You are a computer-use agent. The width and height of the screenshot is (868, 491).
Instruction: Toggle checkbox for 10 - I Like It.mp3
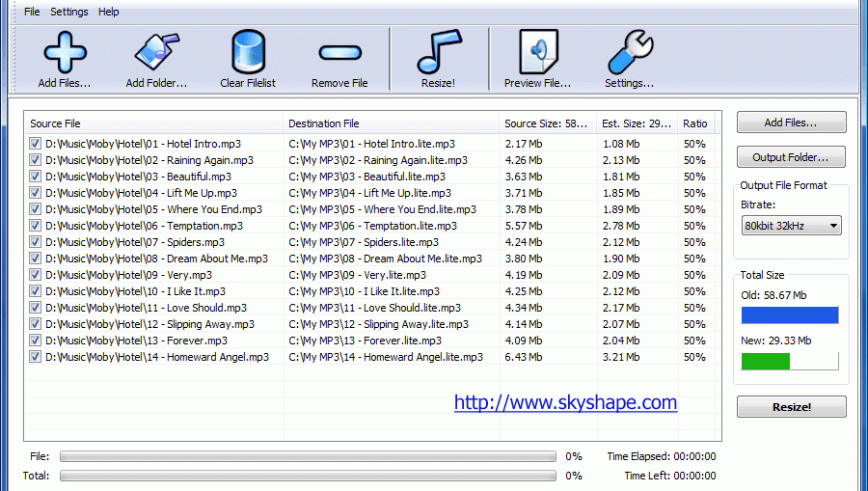36,291
